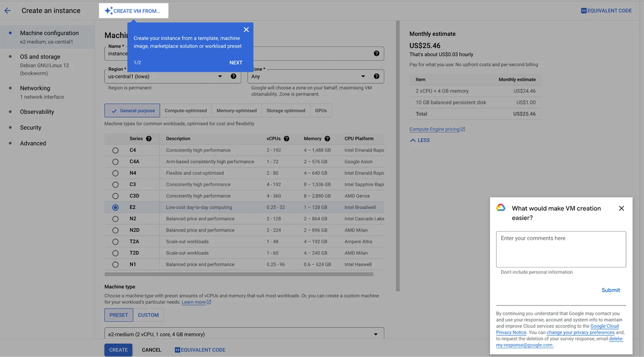Advance the tooltip with NEXT
This screenshot has width=644, height=357.
236,62
